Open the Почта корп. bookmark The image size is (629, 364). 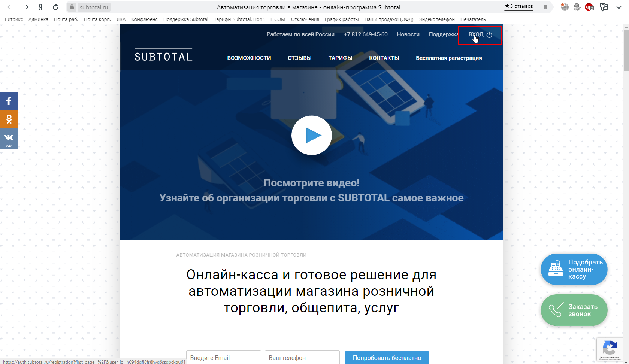point(97,19)
